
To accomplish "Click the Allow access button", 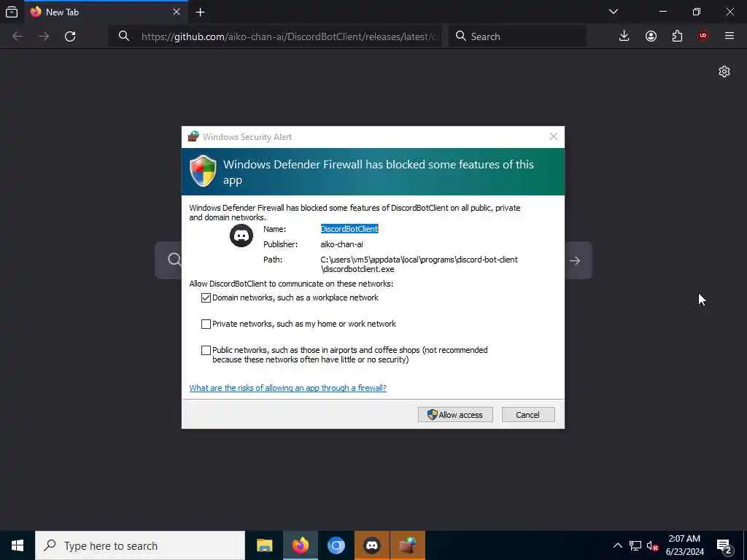I will point(455,415).
